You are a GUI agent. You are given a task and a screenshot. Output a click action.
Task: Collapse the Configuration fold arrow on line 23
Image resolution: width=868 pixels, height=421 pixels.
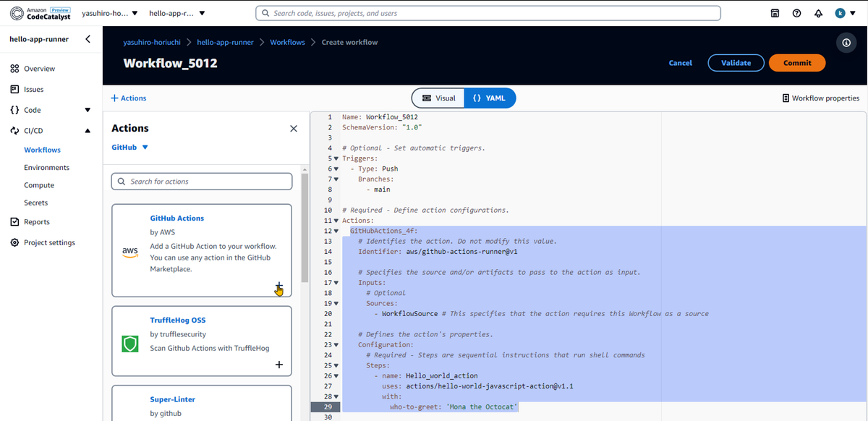pos(336,345)
